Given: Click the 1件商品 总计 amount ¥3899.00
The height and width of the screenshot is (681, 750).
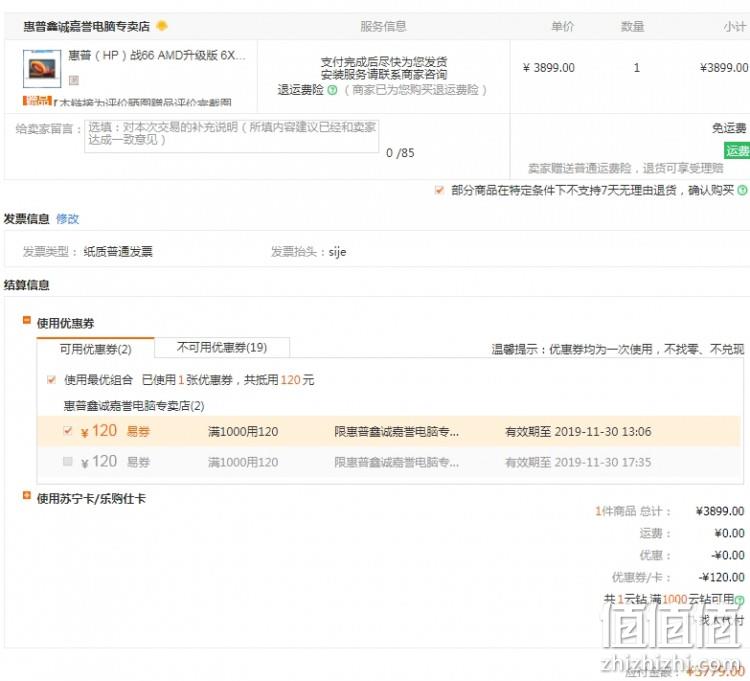Looking at the screenshot, I should click(720, 511).
